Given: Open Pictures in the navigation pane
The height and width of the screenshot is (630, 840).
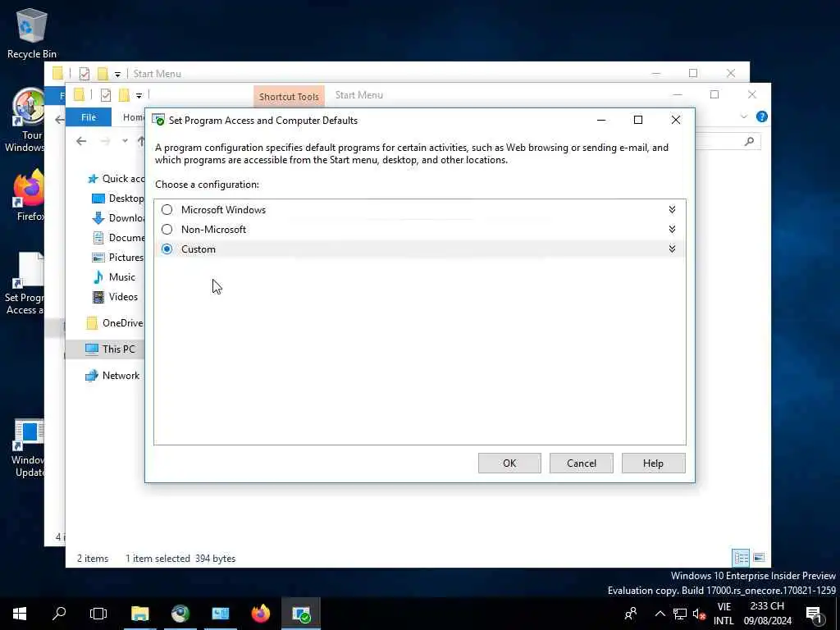Looking at the screenshot, I should pyautogui.click(x=118, y=257).
